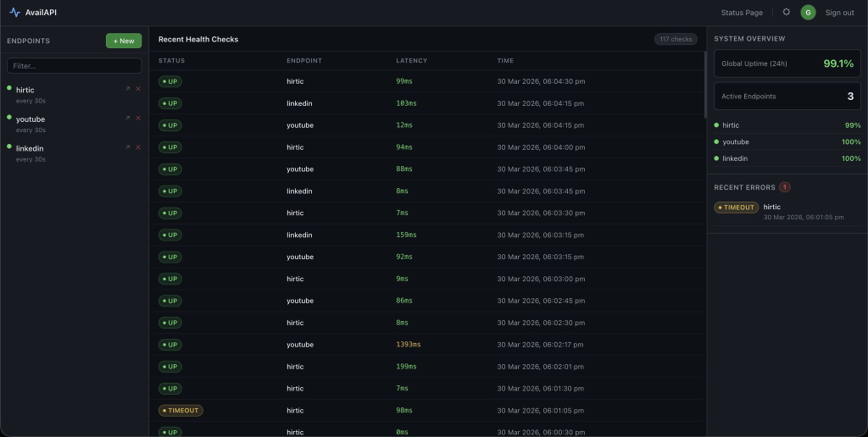Image resolution: width=868 pixels, height=437 pixels.
Task: Click the health checks table scrollbar
Action: coord(705,85)
